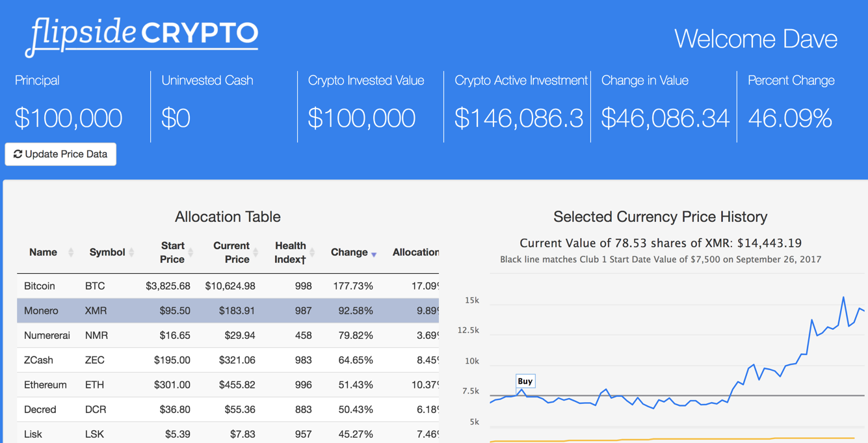Sort by Health Index column arrows

[312, 252]
